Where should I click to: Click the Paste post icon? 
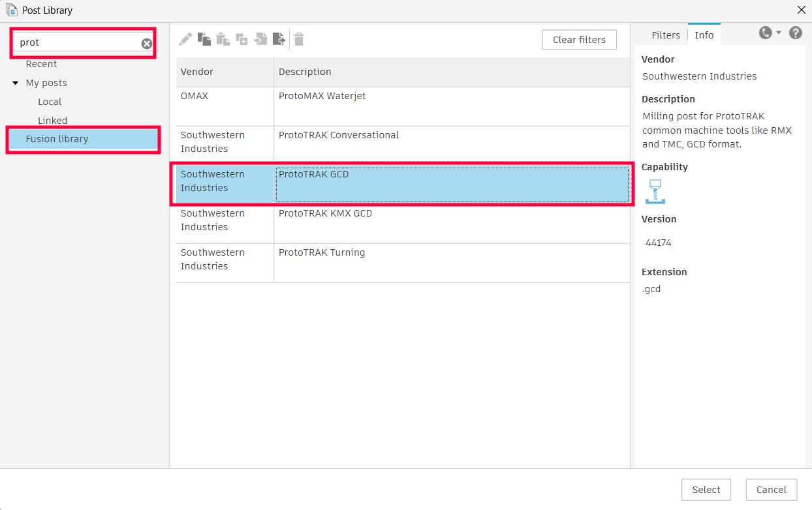click(x=223, y=39)
